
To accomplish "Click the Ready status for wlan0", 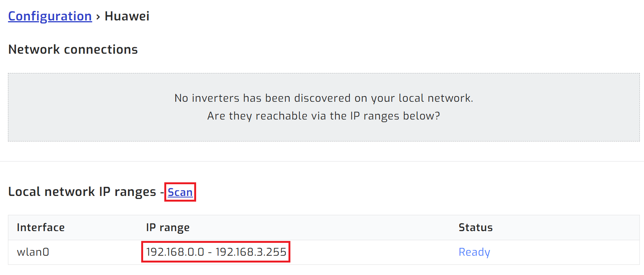I will (474, 252).
